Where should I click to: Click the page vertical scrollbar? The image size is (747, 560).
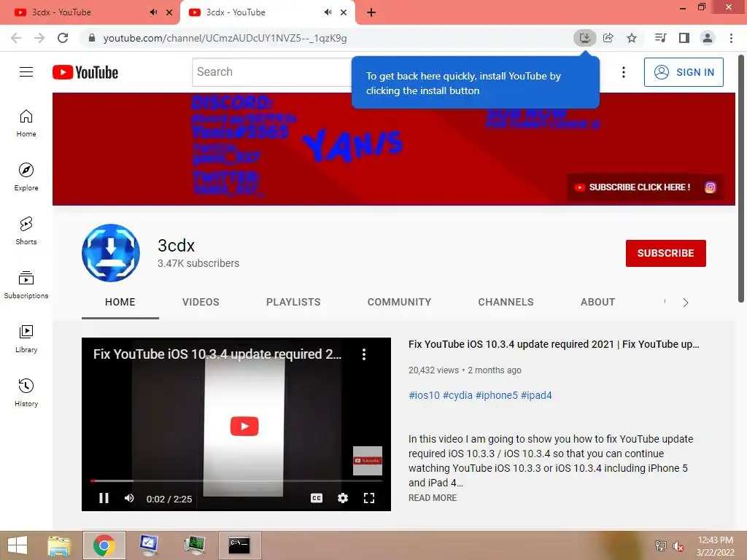tap(741, 179)
